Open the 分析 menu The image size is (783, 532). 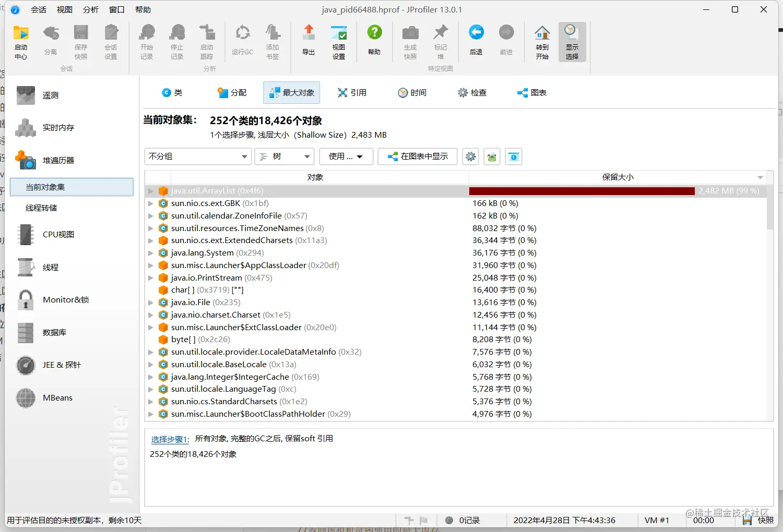pos(91,10)
